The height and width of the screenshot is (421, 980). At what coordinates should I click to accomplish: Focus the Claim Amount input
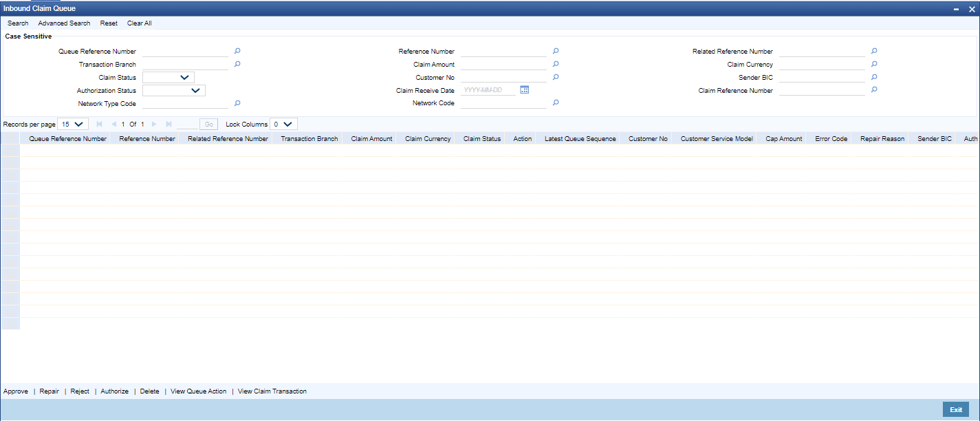click(x=503, y=64)
